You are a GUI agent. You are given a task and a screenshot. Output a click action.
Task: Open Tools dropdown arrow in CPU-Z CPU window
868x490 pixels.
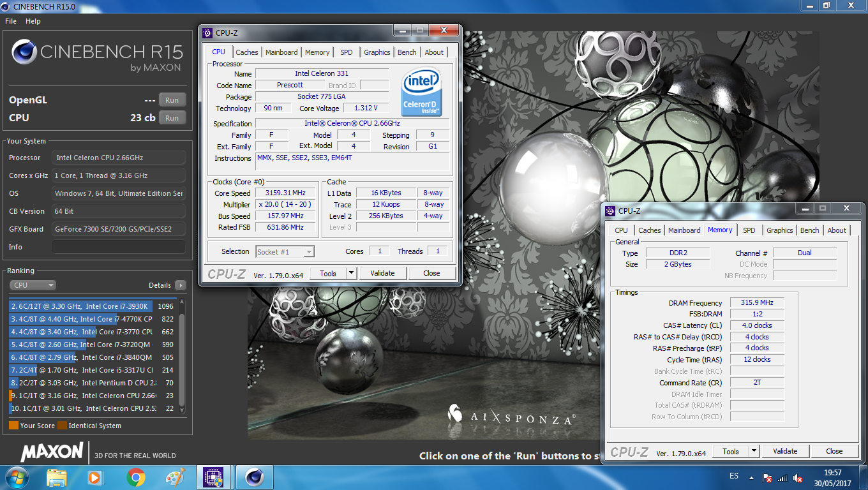pyautogui.click(x=351, y=273)
